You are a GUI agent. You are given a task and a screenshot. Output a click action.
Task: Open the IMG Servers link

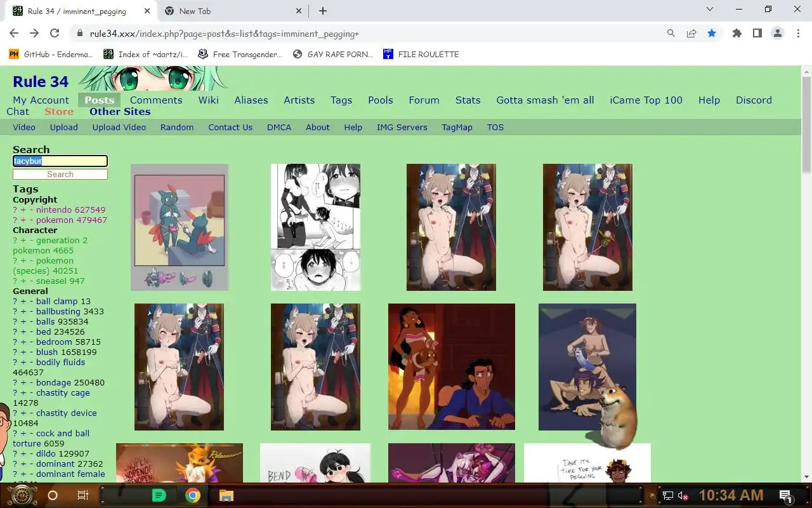coord(402,127)
